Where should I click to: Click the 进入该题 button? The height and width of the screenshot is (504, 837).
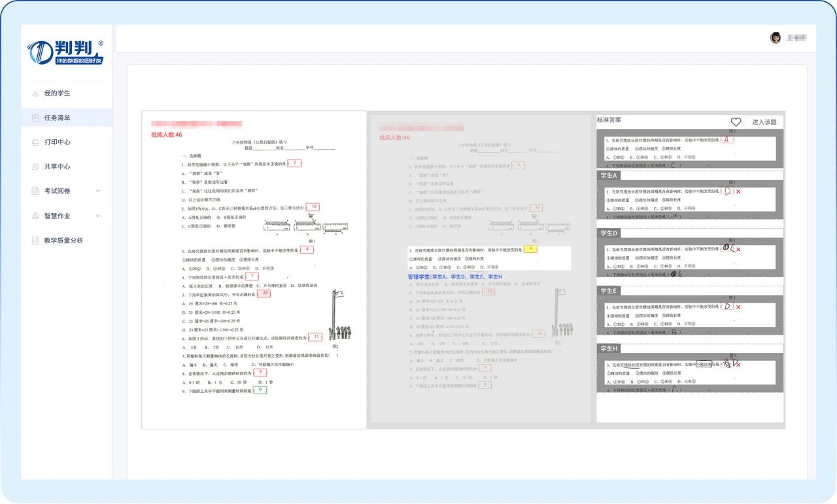pos(764,122)
